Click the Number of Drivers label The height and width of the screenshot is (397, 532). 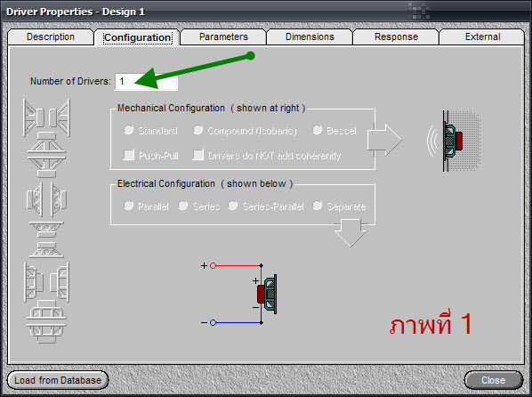click(x=70, y=82)
